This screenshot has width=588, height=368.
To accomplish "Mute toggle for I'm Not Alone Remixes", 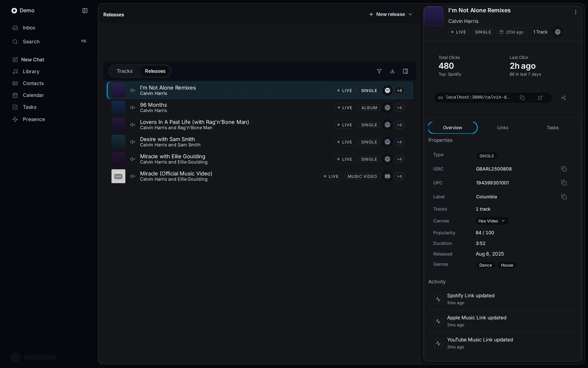I will click(x=133, y=91).
